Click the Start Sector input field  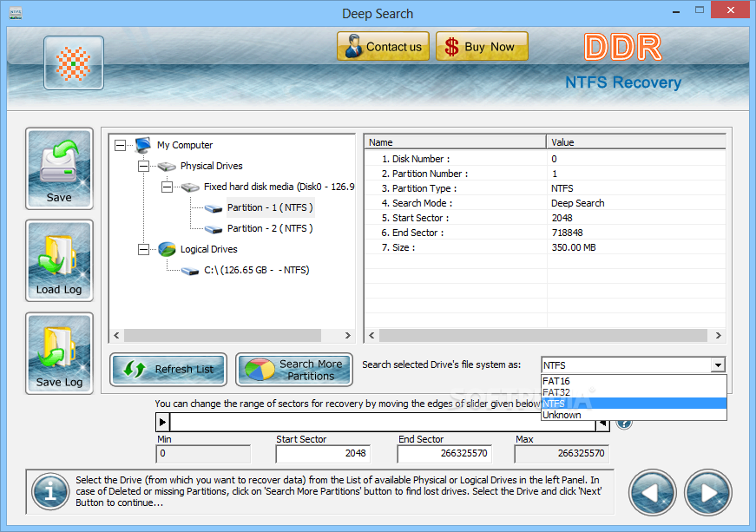[x=323, y=453]
